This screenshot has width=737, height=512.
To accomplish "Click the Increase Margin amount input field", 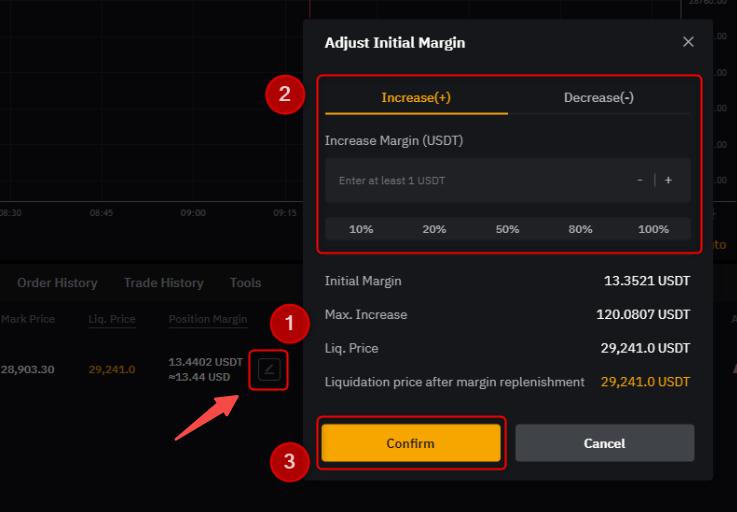I will pos(480,180).
